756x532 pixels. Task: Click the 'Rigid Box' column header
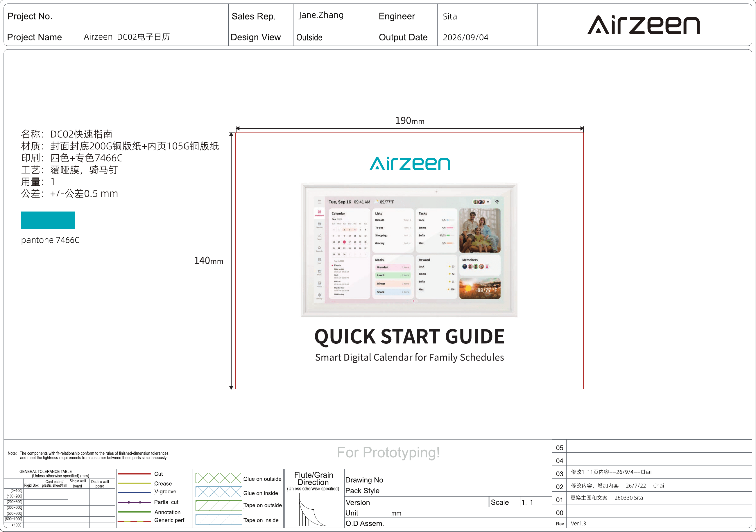click(31, 485)
